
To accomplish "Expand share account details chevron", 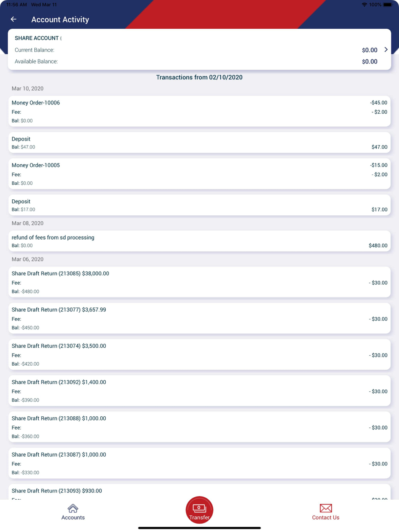I will pyautogui.click(x=386, y=49).
